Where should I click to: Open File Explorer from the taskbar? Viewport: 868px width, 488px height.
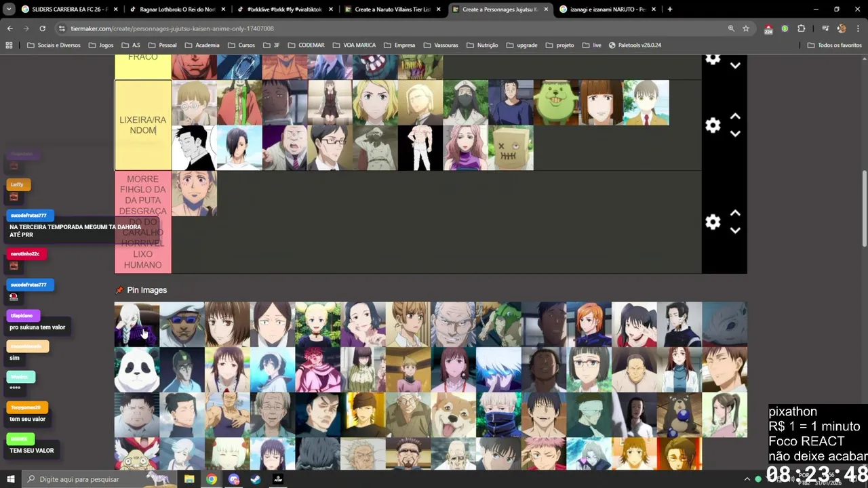189,479
